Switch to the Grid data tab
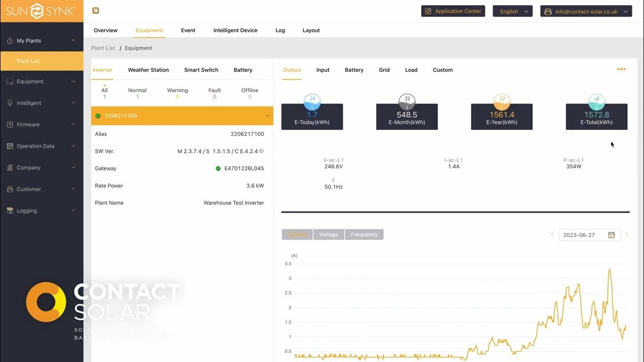644x362 pixels. [x=384, y=70]
